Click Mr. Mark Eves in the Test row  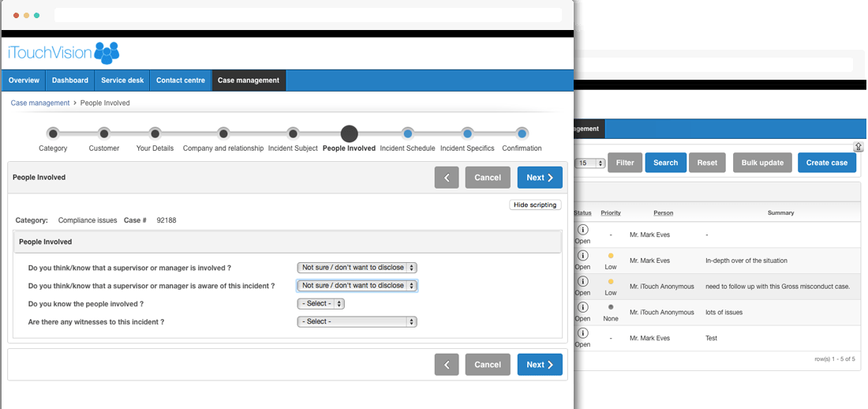(x=649, y=338)
